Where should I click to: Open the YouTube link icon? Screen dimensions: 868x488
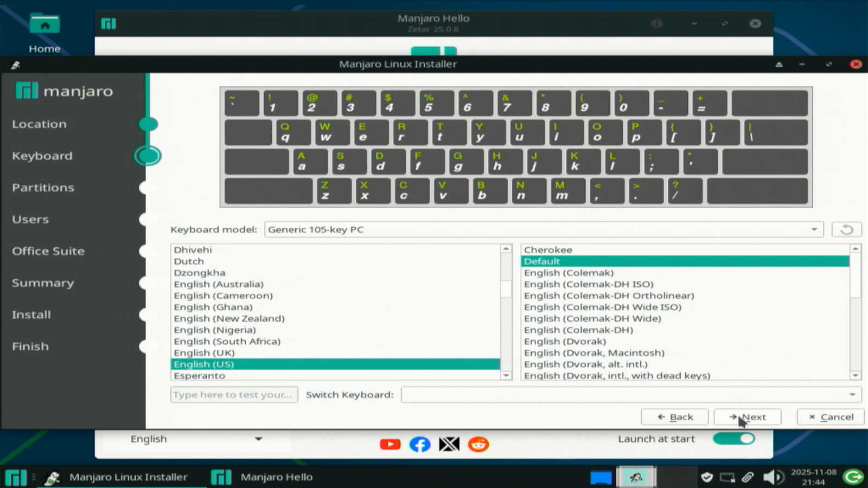point(390,445)
